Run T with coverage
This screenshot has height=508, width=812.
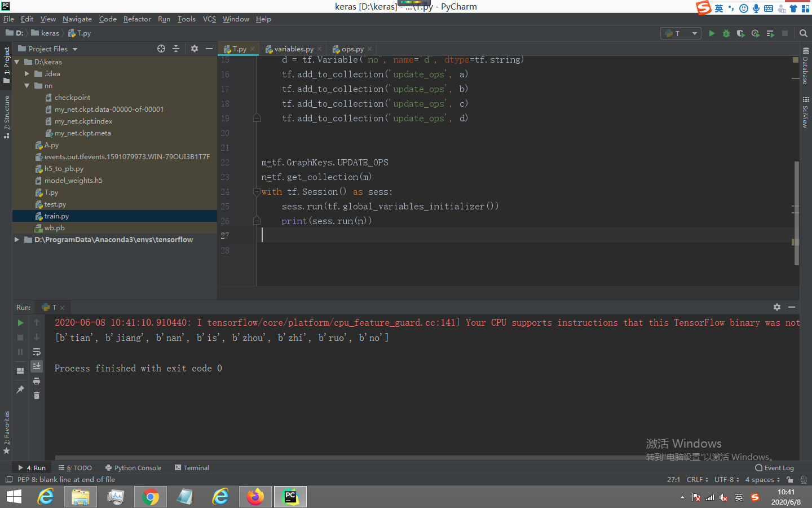[x=740, y=33]
